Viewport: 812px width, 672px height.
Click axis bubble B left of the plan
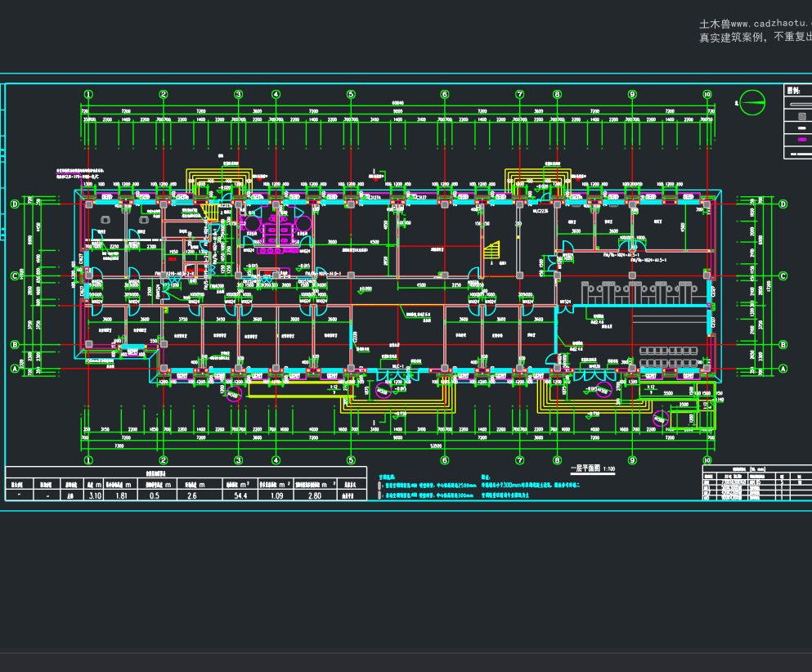pos(15,345)
